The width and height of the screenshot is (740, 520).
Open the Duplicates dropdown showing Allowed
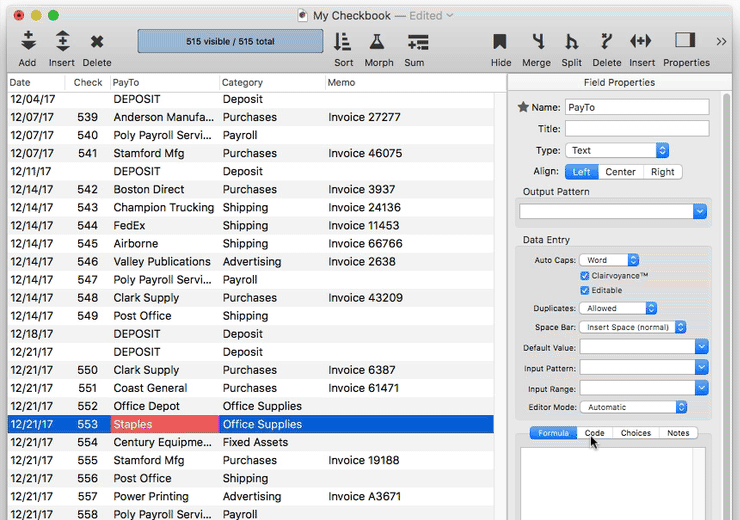point(618,308)
